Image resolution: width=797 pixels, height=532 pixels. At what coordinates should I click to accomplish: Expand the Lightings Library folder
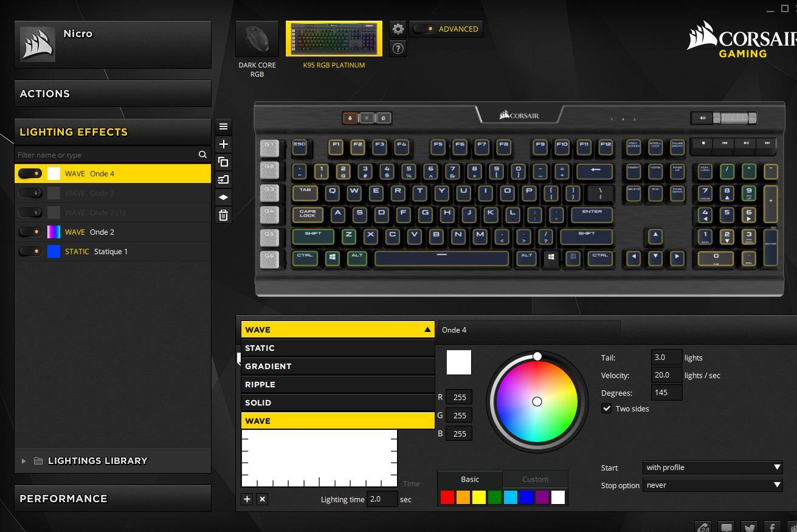(x=24, y=461)
